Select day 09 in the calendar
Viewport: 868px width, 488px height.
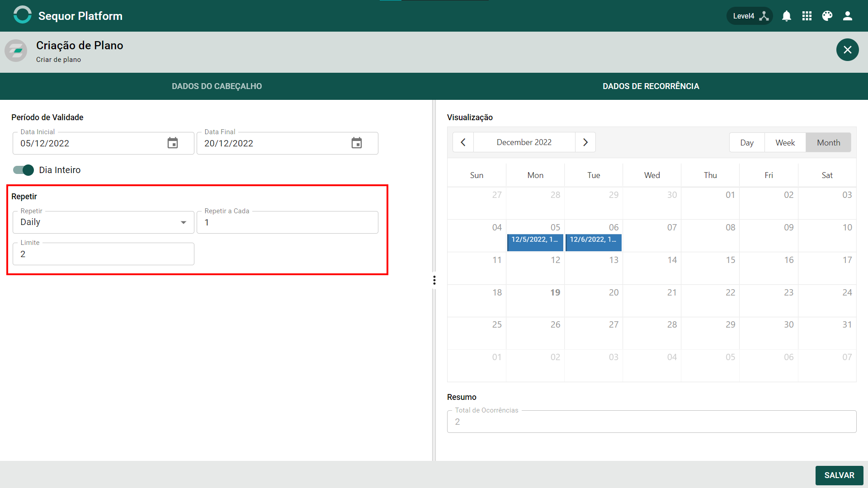pyautogui.click(x=769, y=235)
